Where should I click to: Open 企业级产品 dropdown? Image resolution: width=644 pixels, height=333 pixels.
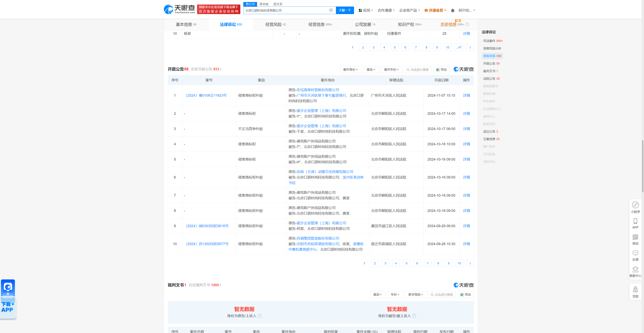[x=409, y=10]
